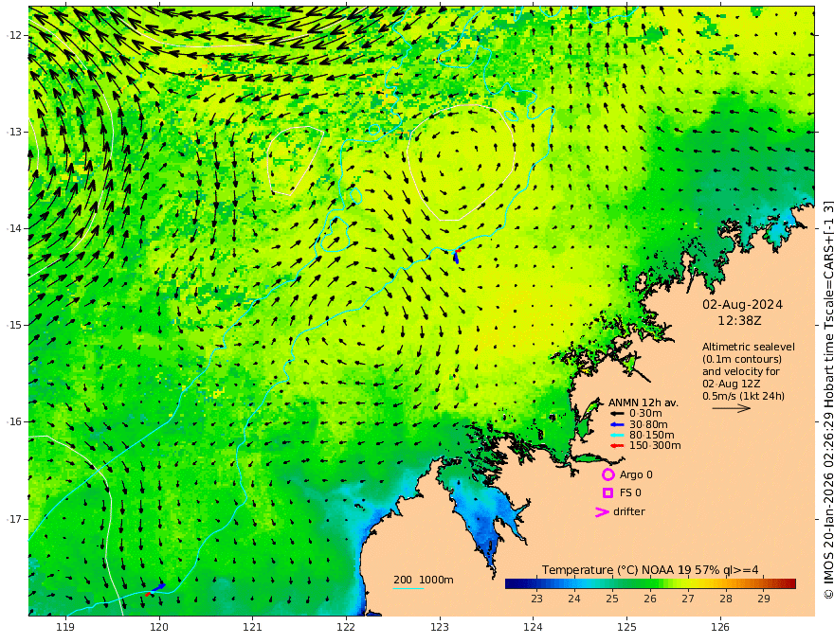This screenshot has height=644, width=834.
Task: Click the blue-red mooring marker near 123E 14S
Action: tap(456, 256)
